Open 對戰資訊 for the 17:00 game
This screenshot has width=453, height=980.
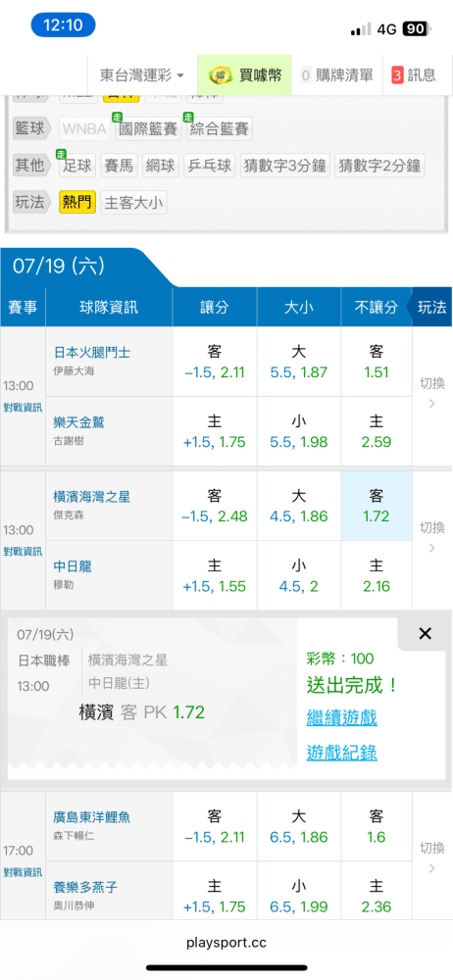23,872
